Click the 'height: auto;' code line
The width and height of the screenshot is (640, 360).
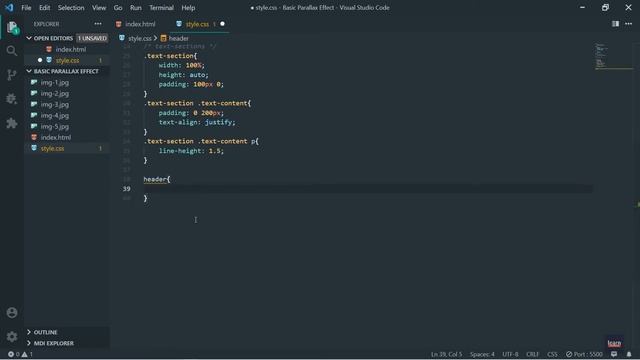point(183,75)
